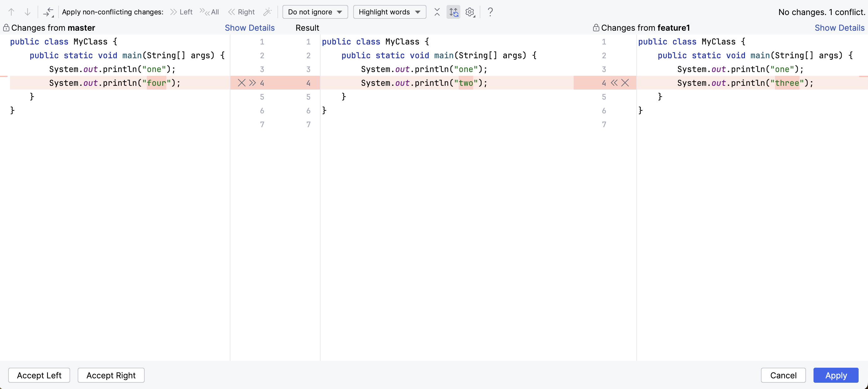Open the Do not ignore dropdown
The width and height of the screenshot is (868, 389).
(313, 11)
